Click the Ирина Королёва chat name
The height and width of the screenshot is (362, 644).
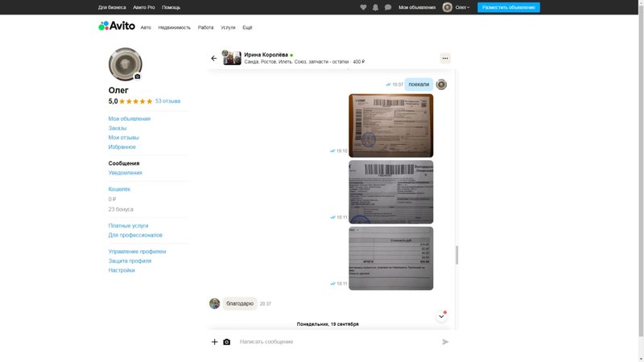click(266, 55)
